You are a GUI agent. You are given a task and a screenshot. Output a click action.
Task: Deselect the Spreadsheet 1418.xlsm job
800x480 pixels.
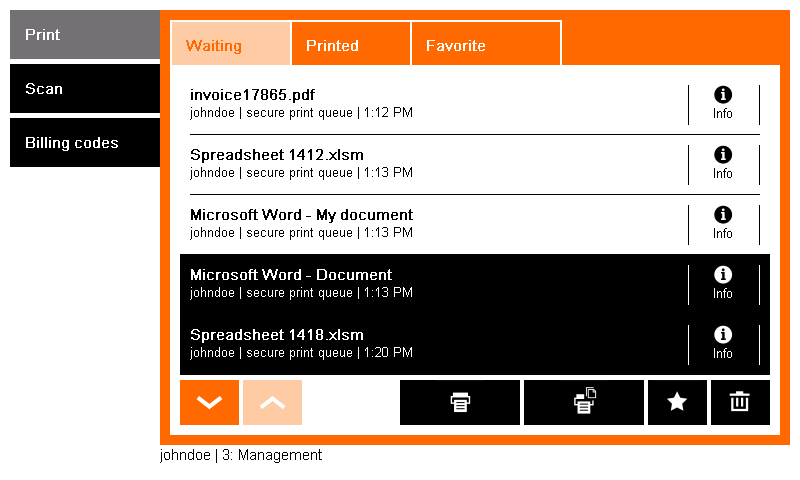(400, 343)
